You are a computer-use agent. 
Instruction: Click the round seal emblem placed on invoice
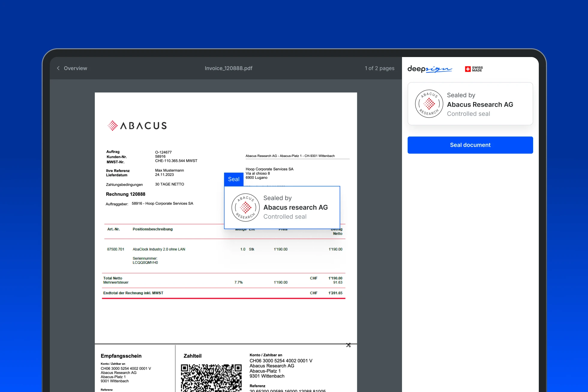tap(245, 207)
